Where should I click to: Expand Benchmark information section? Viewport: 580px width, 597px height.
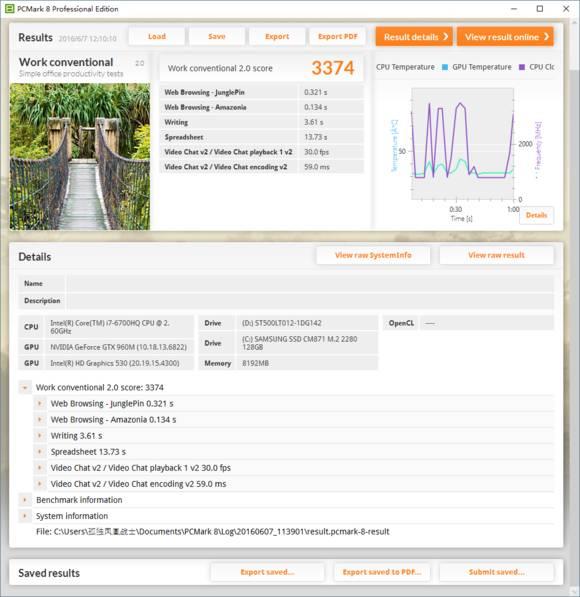point(25,500)
